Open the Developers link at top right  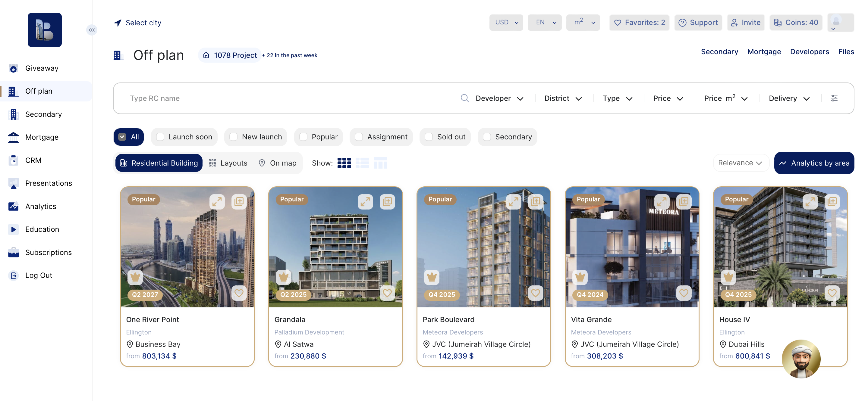[809, 51]
